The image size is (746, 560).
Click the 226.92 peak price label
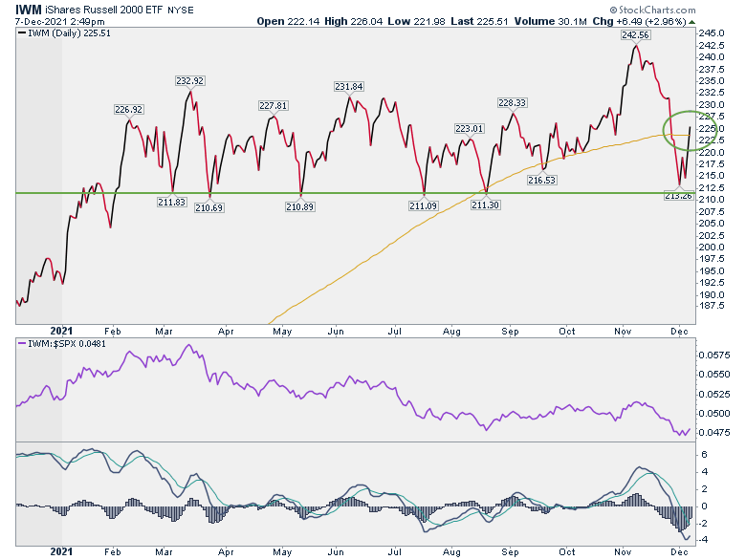[x=128, y=109]
